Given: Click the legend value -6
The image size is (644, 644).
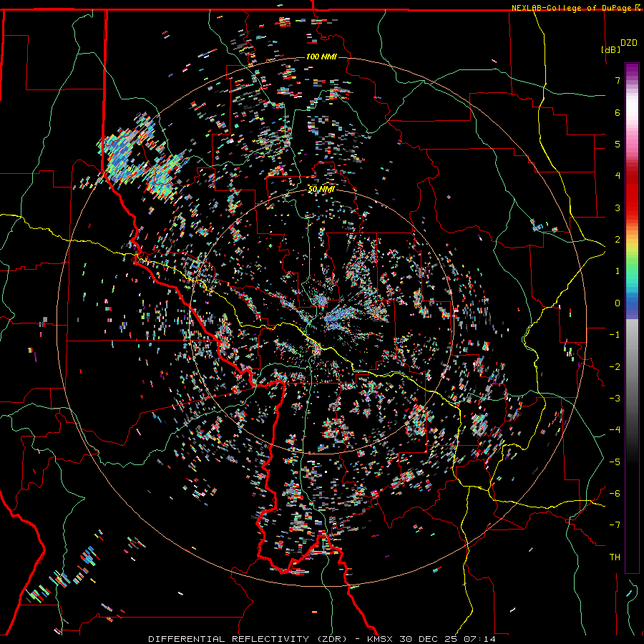Looking at the screenshot, I should click(x=615, y=493).
